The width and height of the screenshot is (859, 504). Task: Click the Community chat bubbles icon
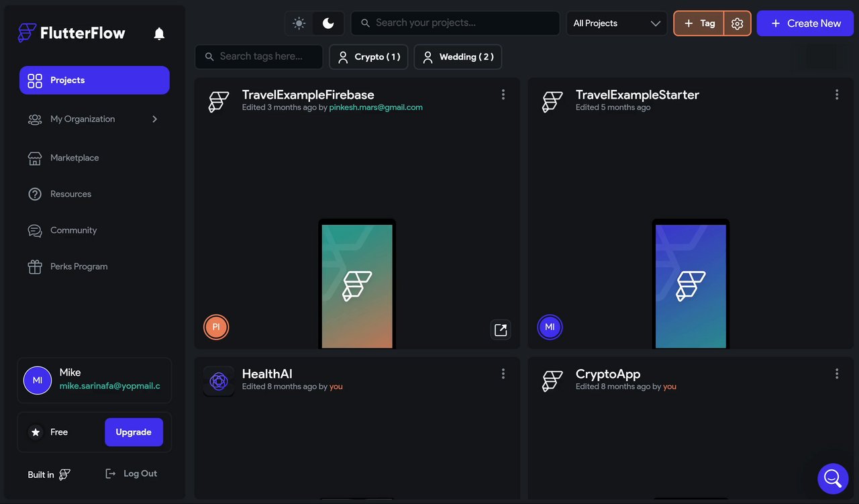(x=35, y=230)
